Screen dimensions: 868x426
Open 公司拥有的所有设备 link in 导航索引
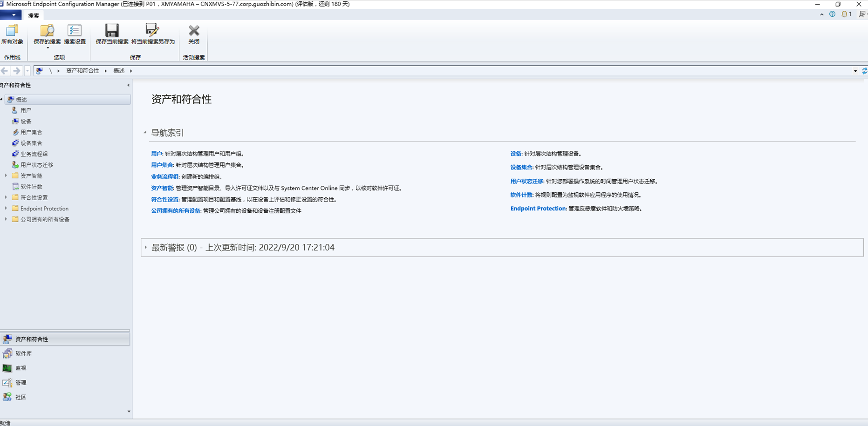pos(176,211)
